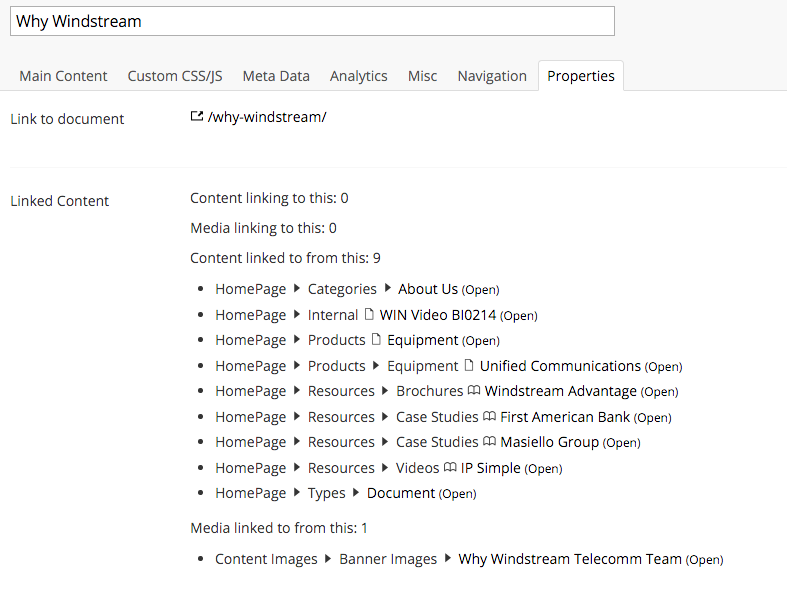Screen dimensions: 787x592
Task: Click the book icon before Masiello Group
Action: point(489,441)
